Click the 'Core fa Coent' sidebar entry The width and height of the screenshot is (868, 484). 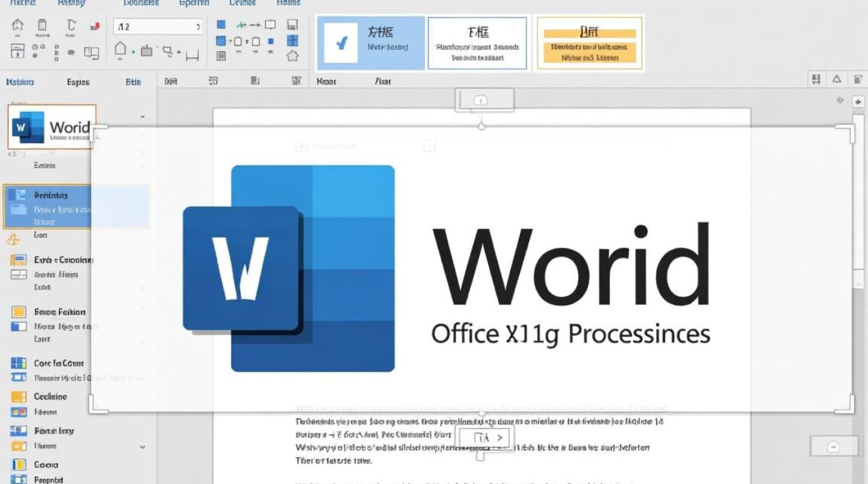(59, 363)
